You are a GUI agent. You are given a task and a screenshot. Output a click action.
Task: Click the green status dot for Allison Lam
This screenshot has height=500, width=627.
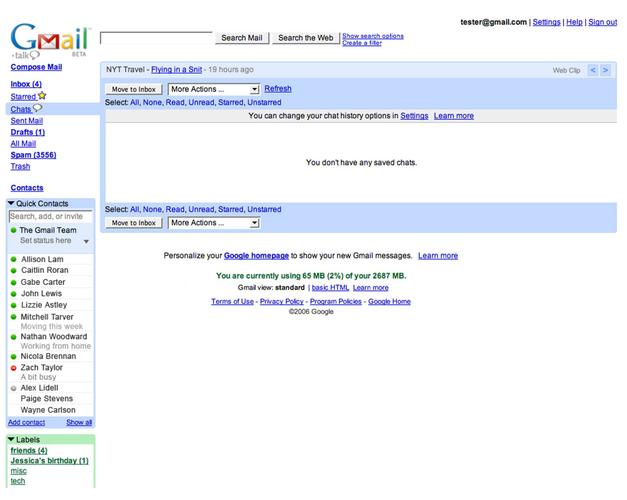click(x=14, y=259)
